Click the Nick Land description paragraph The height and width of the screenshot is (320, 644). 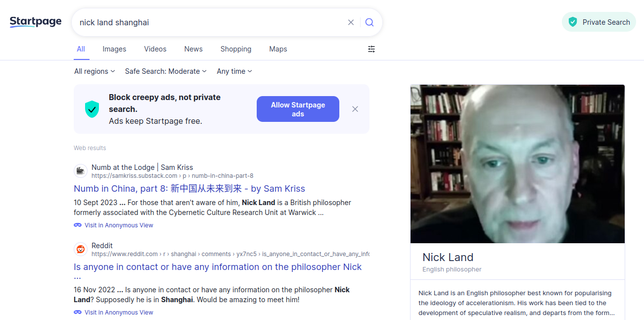(516, 303)
